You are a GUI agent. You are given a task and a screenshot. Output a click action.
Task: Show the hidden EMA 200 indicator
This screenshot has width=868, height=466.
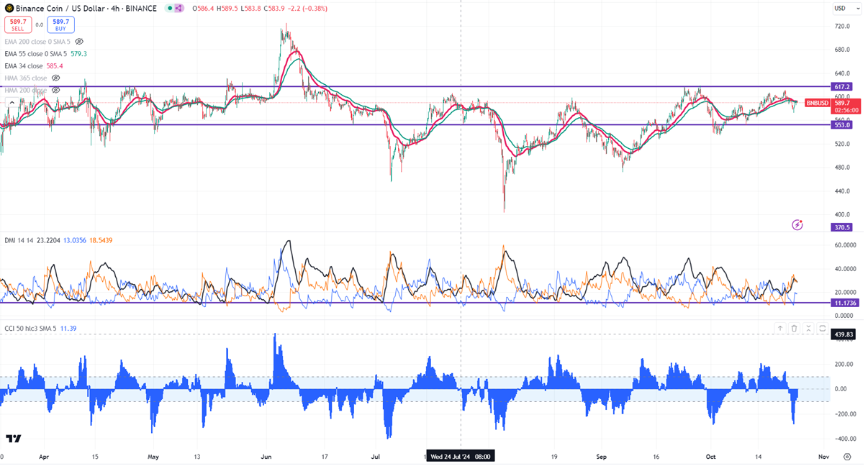tap(79, 42)
